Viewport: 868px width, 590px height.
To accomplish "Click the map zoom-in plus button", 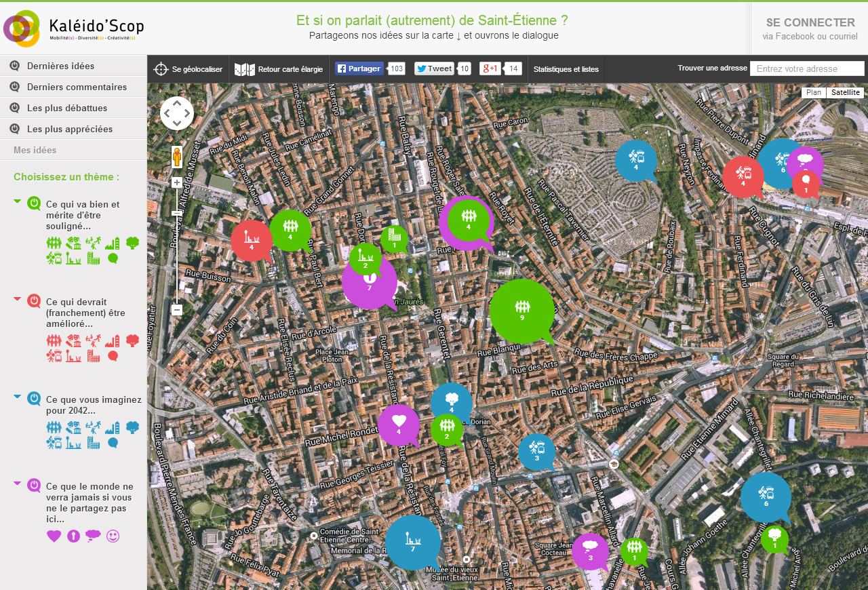I will 177,182.
